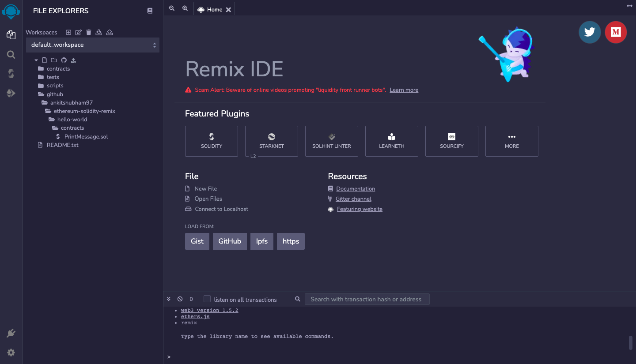The image size is (636, 364).
Task: Activate the SOLIDITY featured plugin
Action: (212, 141)
